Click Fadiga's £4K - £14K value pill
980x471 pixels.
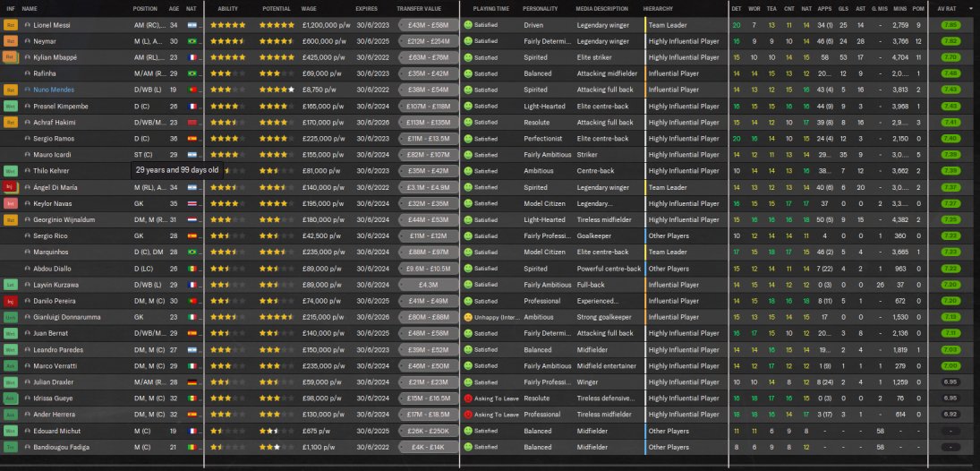pos(428,447)
